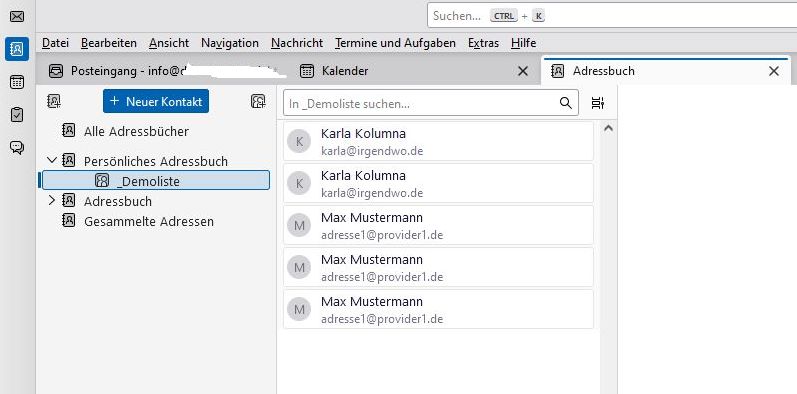The height and width of the screenshot is (394, 797).
Task: Click the Neuer Kontakt button
Action: (156, 101)
